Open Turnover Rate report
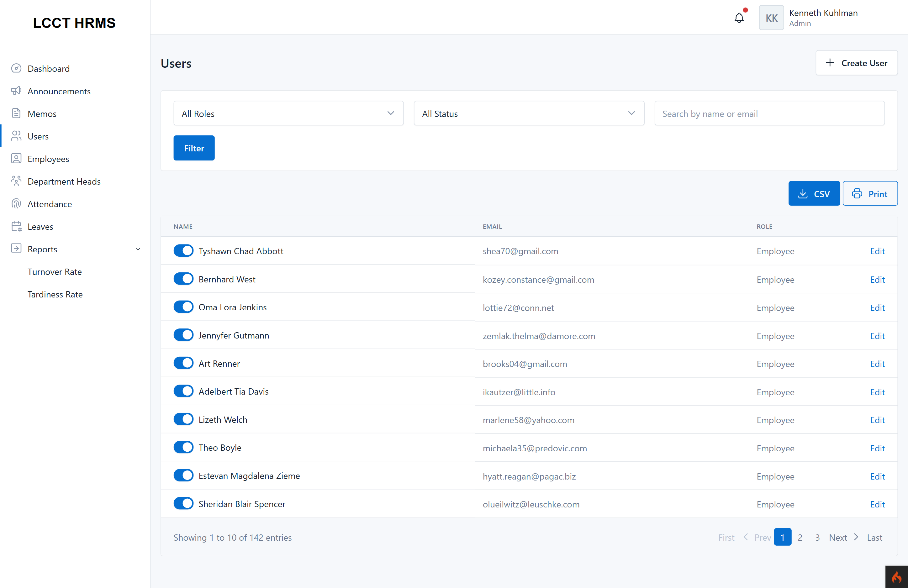This screenshot has width=908, height=588. click(x=55, y=272)
